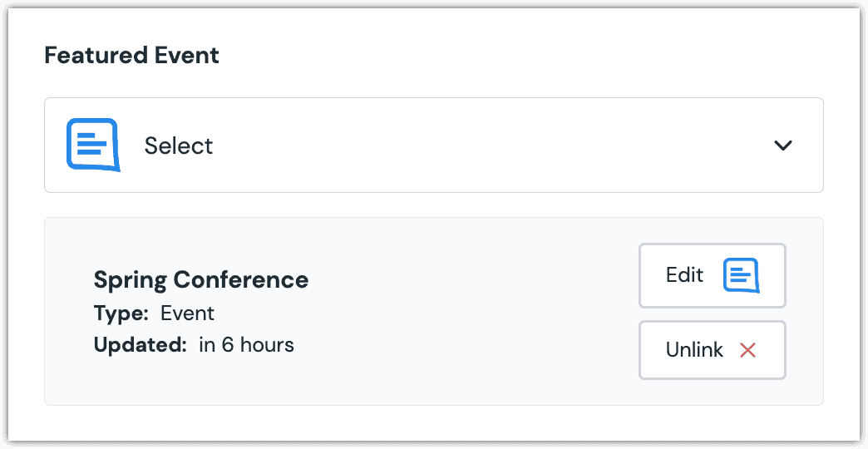Click the Type label in the card
This screenshot has width=868, height=449.
tap(121, 314)
